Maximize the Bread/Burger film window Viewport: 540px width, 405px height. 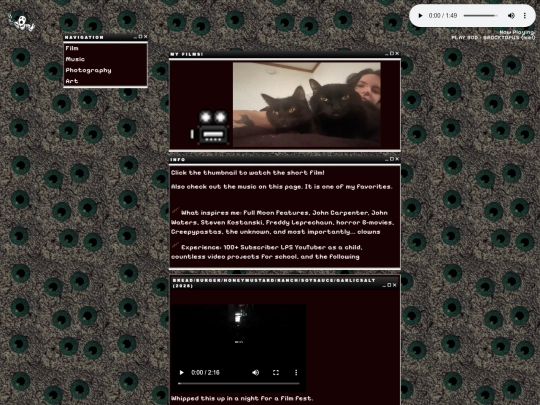point(390,285)
